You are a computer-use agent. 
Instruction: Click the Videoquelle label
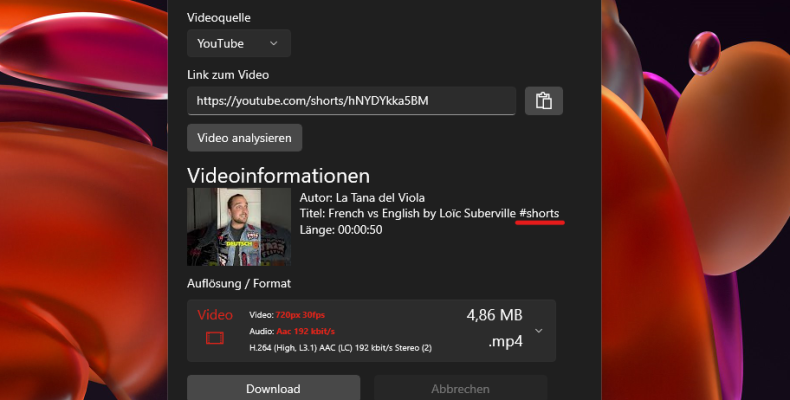pyautogui.click(x=219, y=18)
